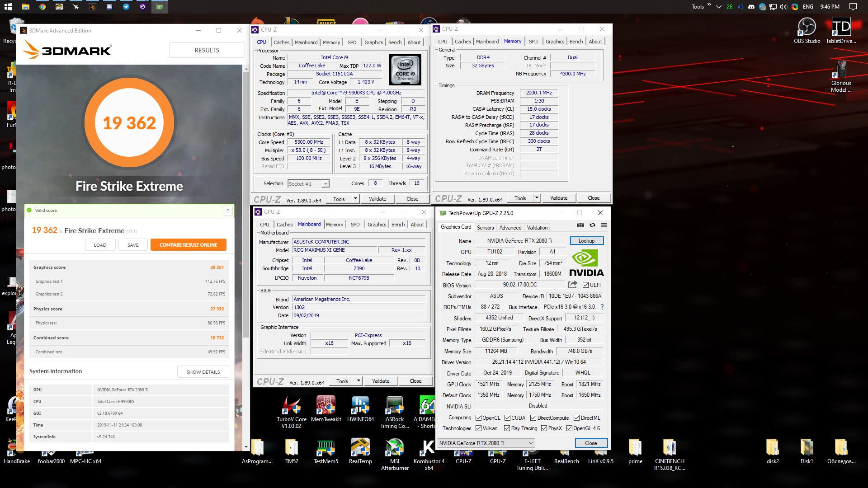Click Validate in the Memory CPU-Z window

(559, 198)
